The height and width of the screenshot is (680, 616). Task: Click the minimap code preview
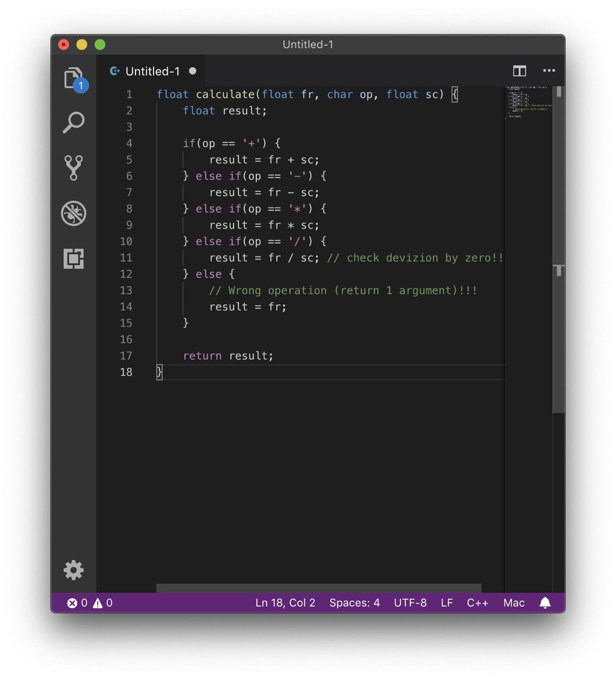(528, 102)
